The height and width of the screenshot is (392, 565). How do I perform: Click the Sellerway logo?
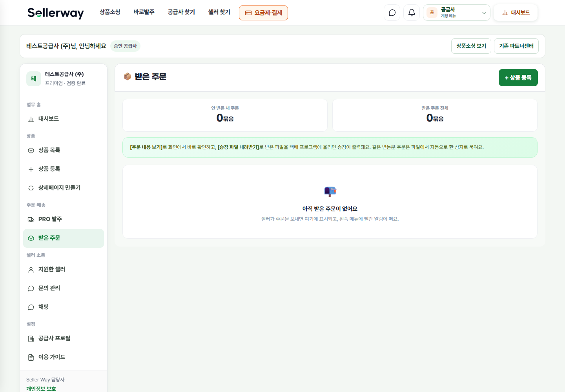56,13
